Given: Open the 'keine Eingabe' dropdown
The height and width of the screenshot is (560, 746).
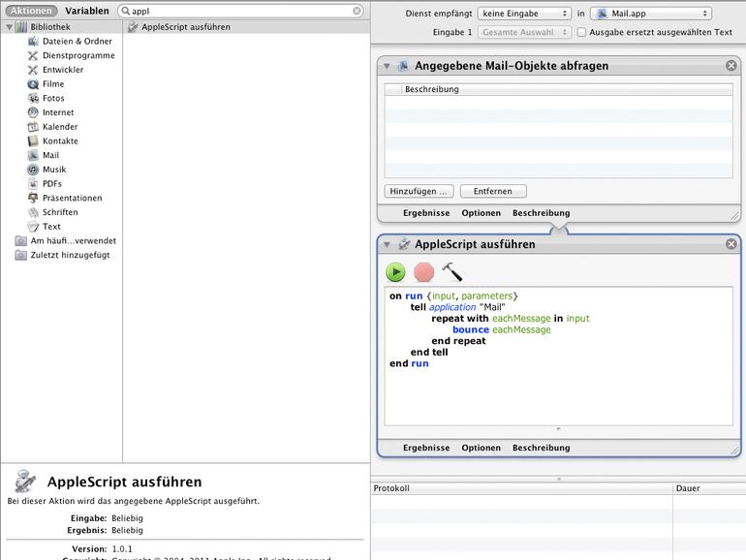Looking at the screenshot, I should tap(524, 14).
